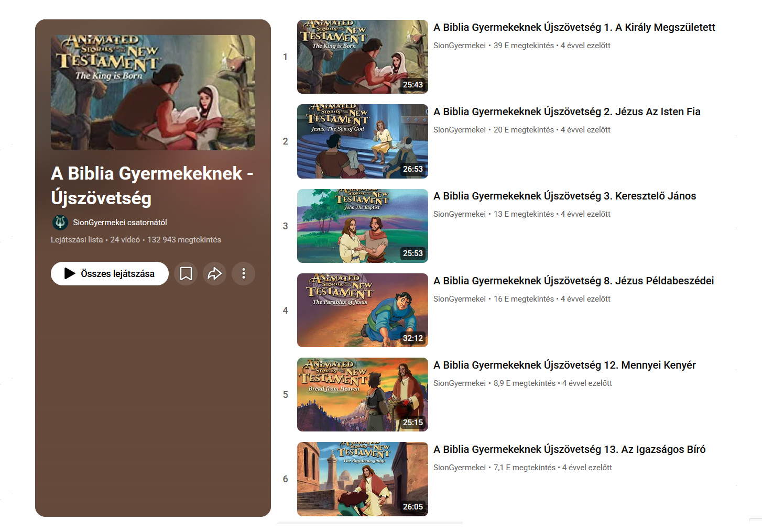Open title '1. A Király Megszületett'
762x532 pixels.
coord(574,27)
